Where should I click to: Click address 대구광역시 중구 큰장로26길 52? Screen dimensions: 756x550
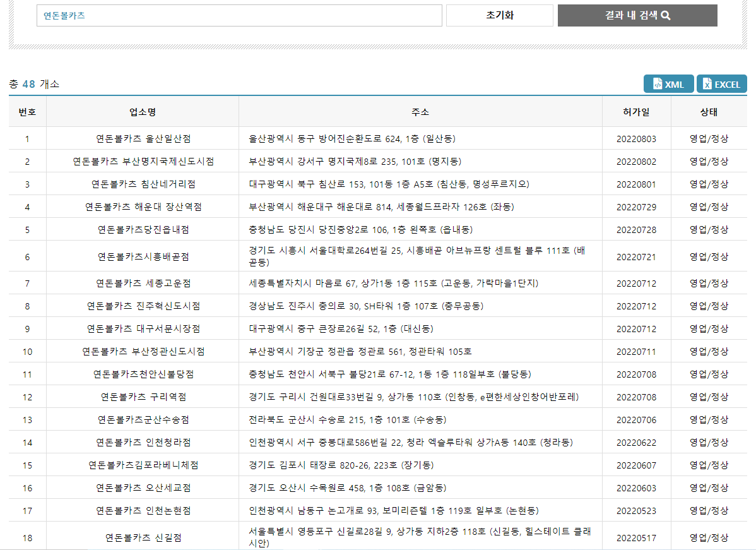tap(341, 328)
